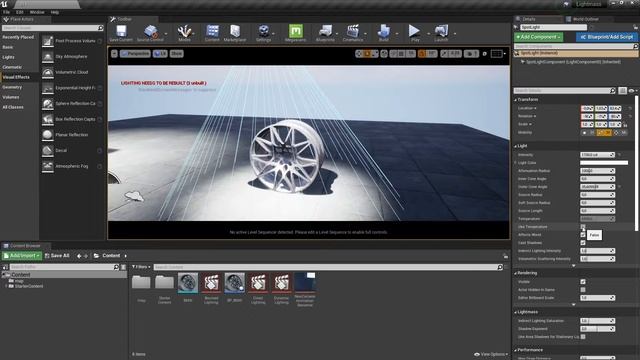Open the Content browser toolbar icon
Screen dimensions: 640x360
tap(212, 32)
